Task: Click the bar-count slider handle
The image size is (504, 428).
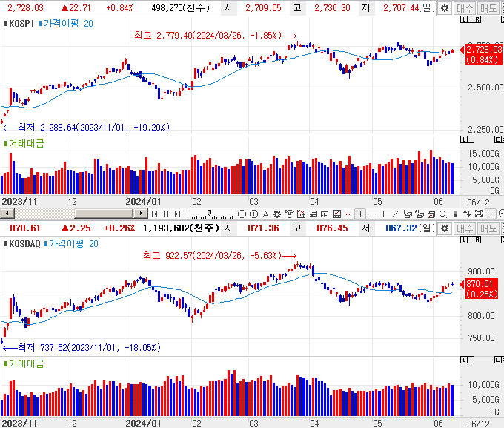Action: click(x=209, y=213)
